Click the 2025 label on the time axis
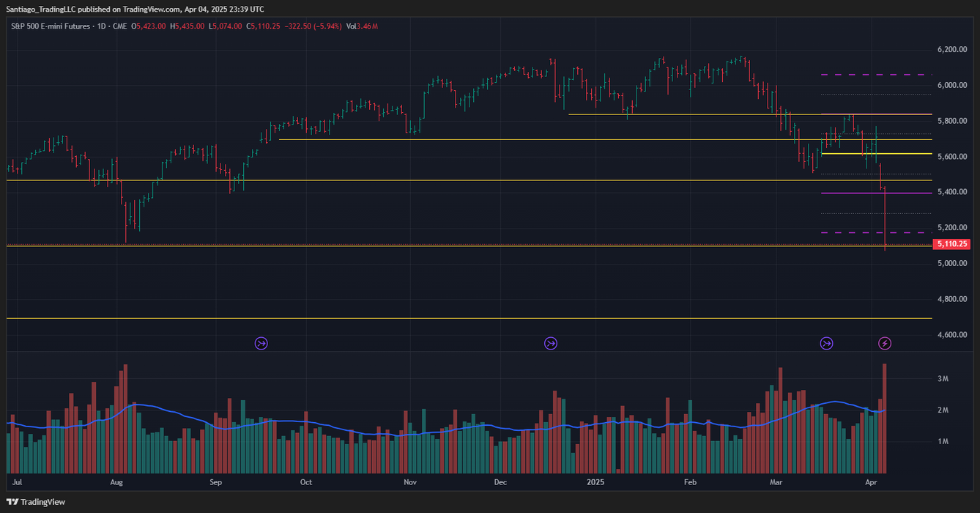 click(595, 482)
